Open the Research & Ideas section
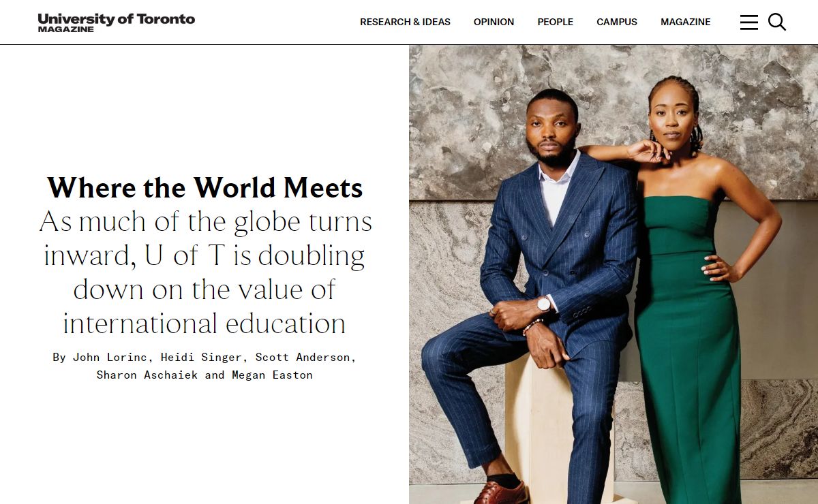Viewport: 818px width, 504px height. click(405, 22)
